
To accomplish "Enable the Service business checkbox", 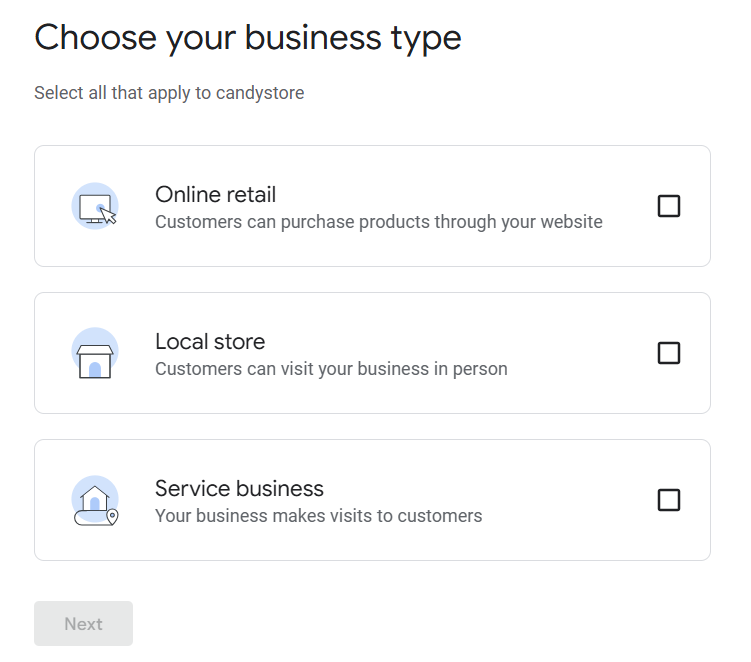I will coord(668,500).
